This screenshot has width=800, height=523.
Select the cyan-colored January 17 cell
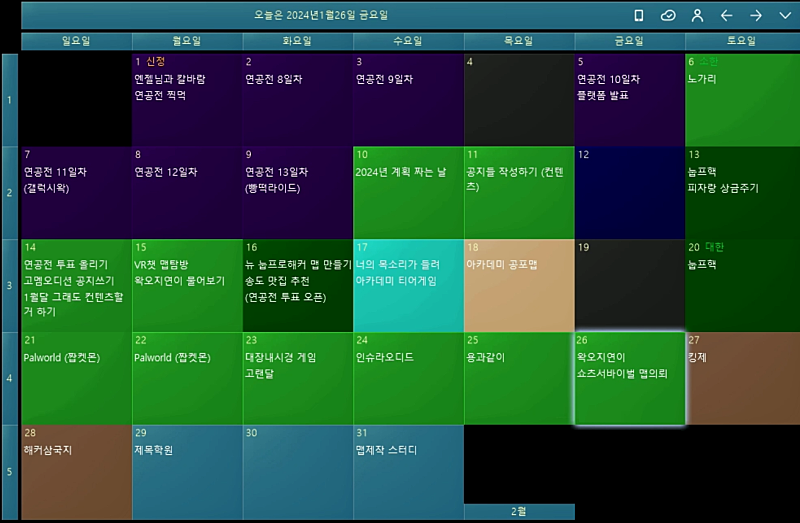coord(408,285)
